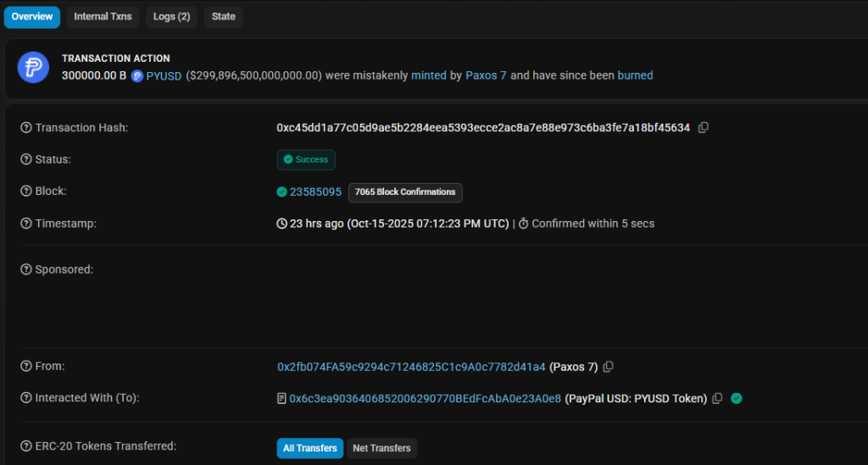Viewport: 868px width, 465px height.
Task: Click the large PYUSD token logo
Action: pyautogui.click(x=33, y=67)
